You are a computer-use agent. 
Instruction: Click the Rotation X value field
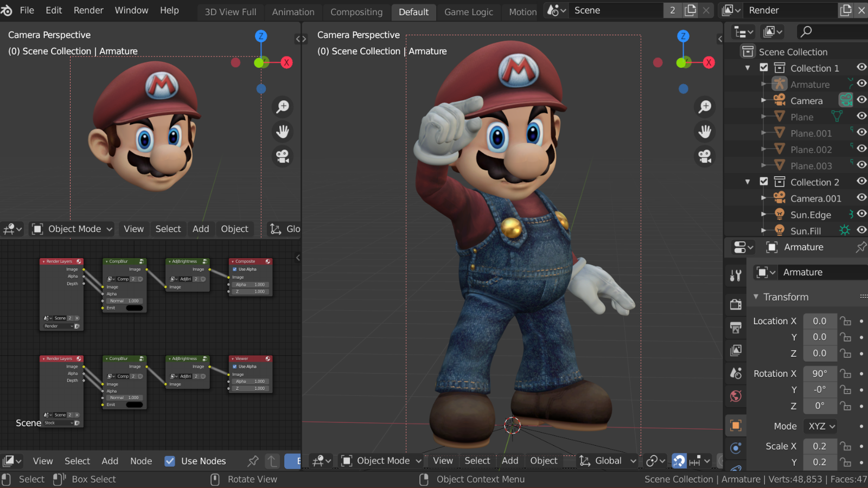[x=819, y=374]
